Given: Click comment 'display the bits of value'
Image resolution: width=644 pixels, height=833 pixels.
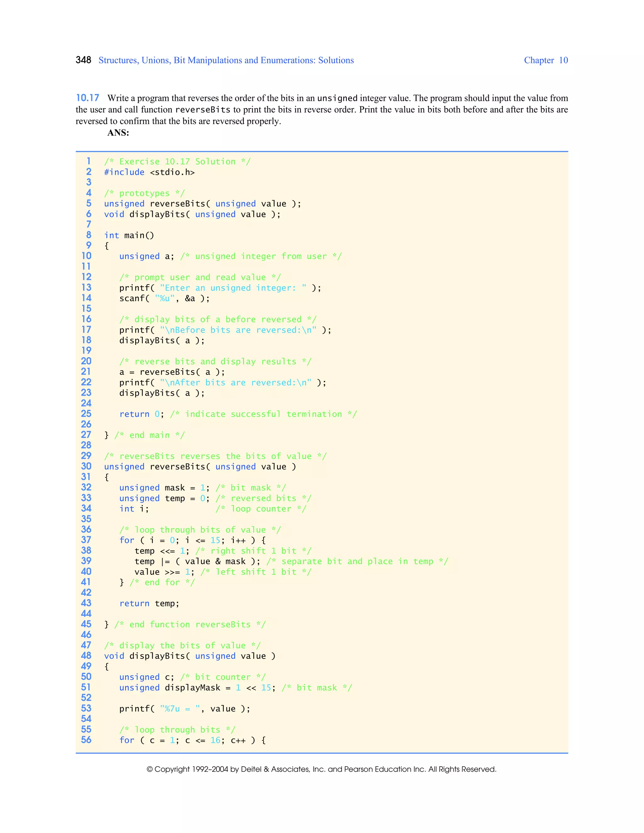Looking at the screenshot, I should click(x=182, y=645).
